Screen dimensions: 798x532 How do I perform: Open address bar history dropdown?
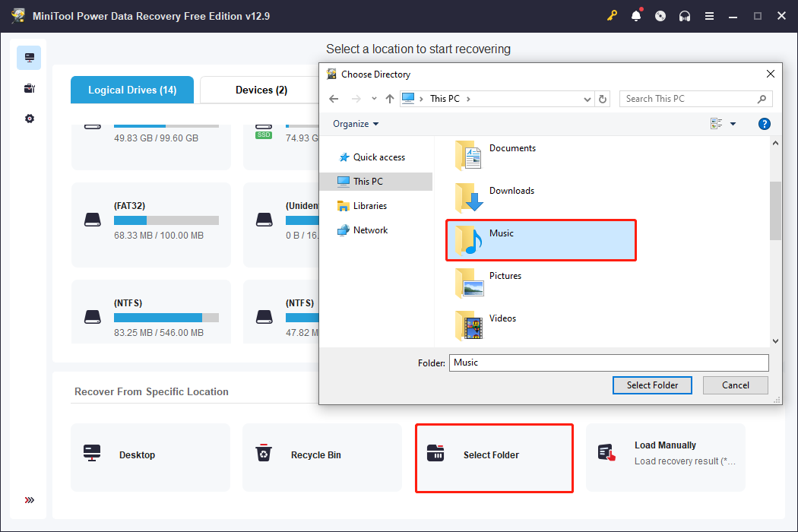(587, 100)
